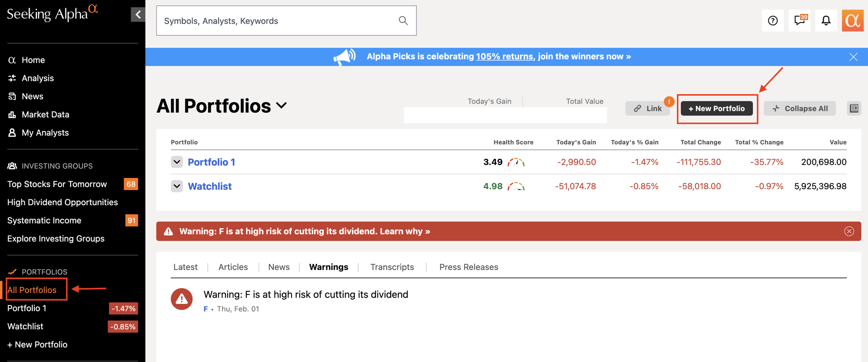
Task: Click Portfolio 1 health score gauge
Action: coord(516,162)
